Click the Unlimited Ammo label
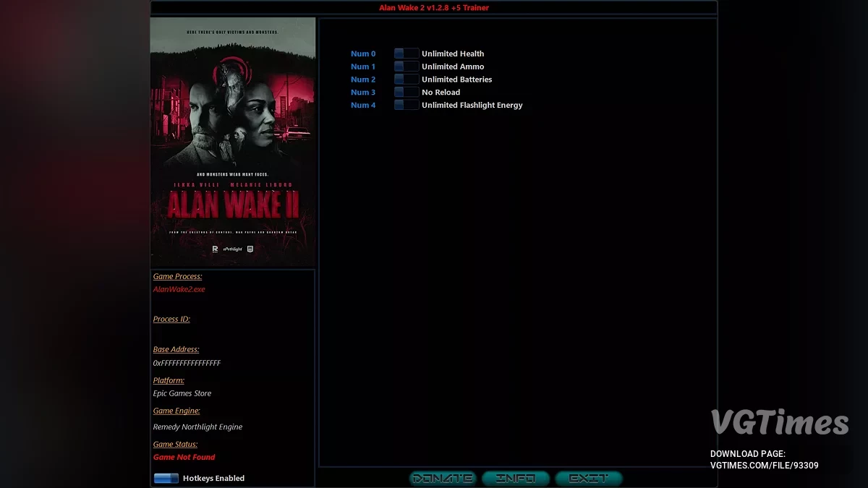 coord(453,67)
